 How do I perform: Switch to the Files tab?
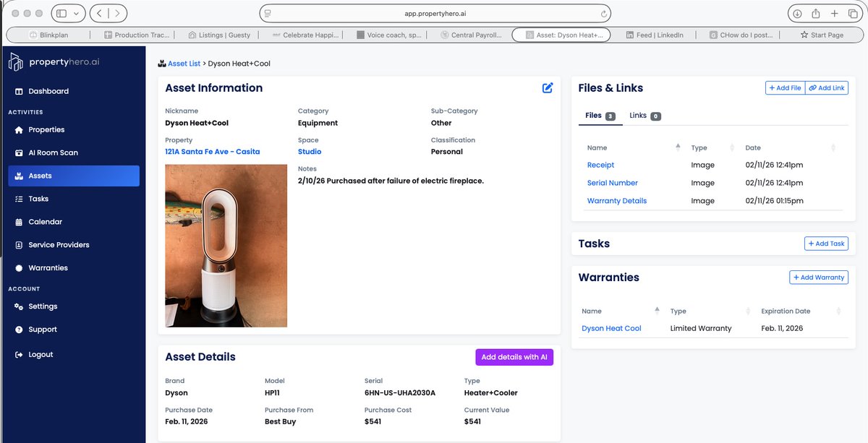(x=600, y=116)
